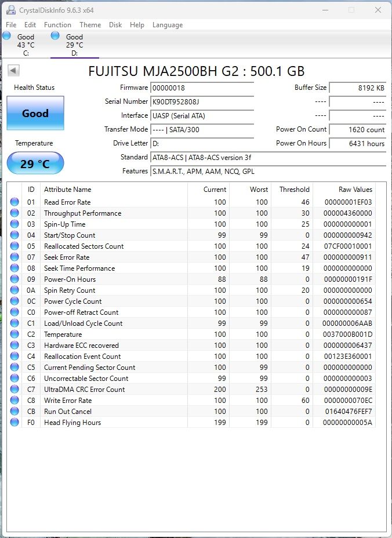
Task: Click status orb for Spin Retry Count
Action: point(14,290)
